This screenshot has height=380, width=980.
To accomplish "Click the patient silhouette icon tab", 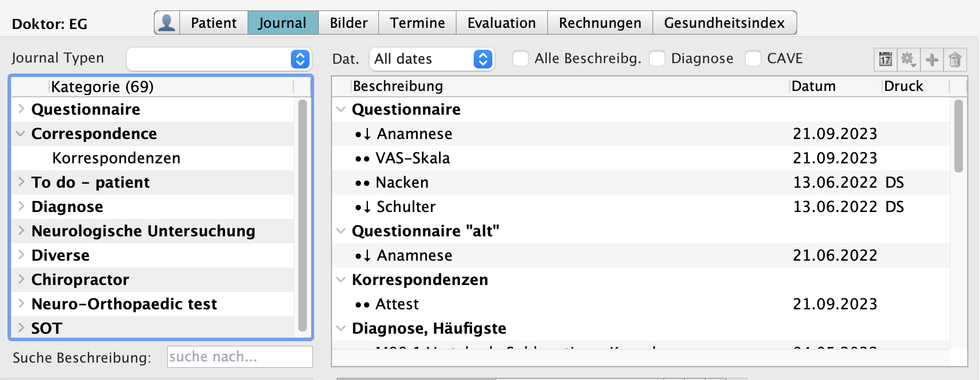I will 167,23.
